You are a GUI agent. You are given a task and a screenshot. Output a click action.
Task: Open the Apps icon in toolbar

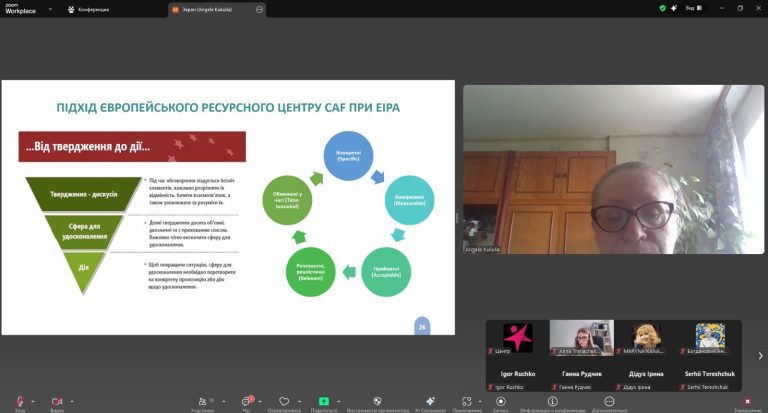(x=466, y=400)
